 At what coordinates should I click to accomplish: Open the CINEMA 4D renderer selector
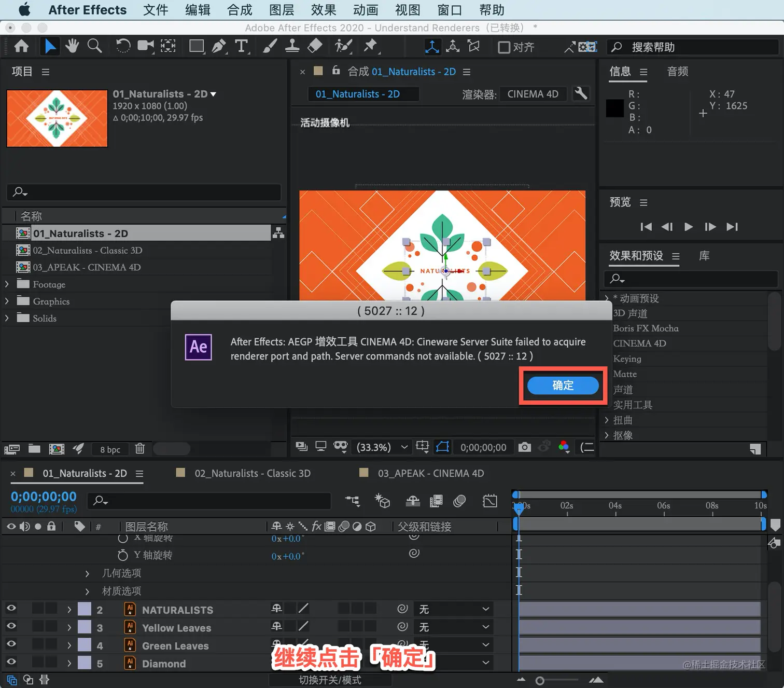coord(533,94)
